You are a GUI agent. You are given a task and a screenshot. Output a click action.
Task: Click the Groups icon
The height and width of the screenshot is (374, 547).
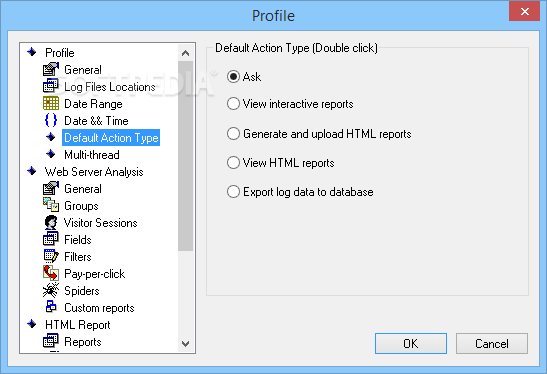click(51, 205)
